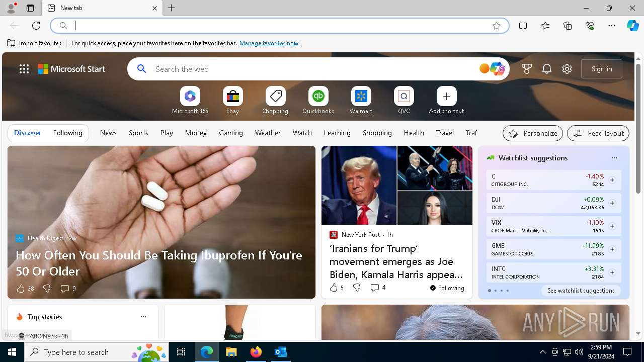644x362 pixels.
Task: Click the browser address bar
Action: point(279,26)
